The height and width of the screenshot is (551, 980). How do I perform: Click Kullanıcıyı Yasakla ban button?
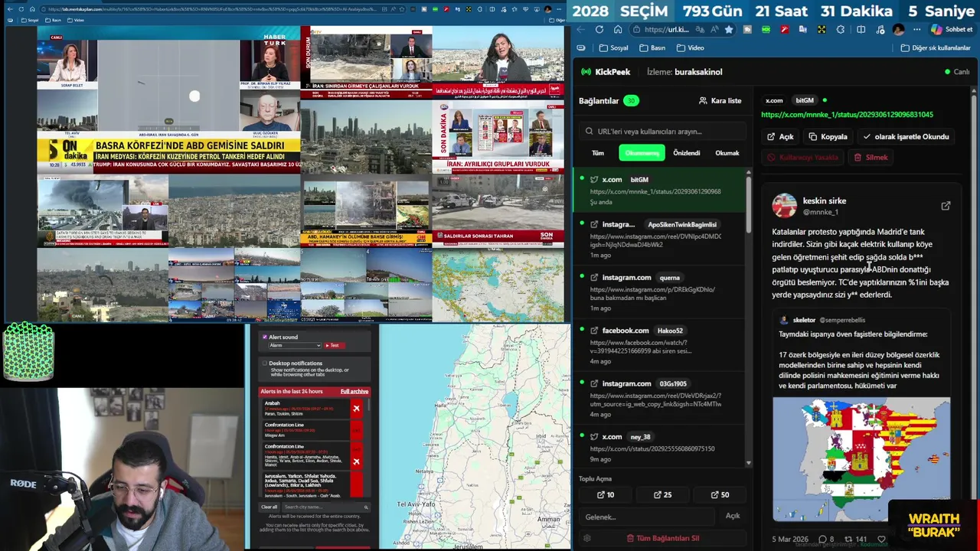point(803,158)
